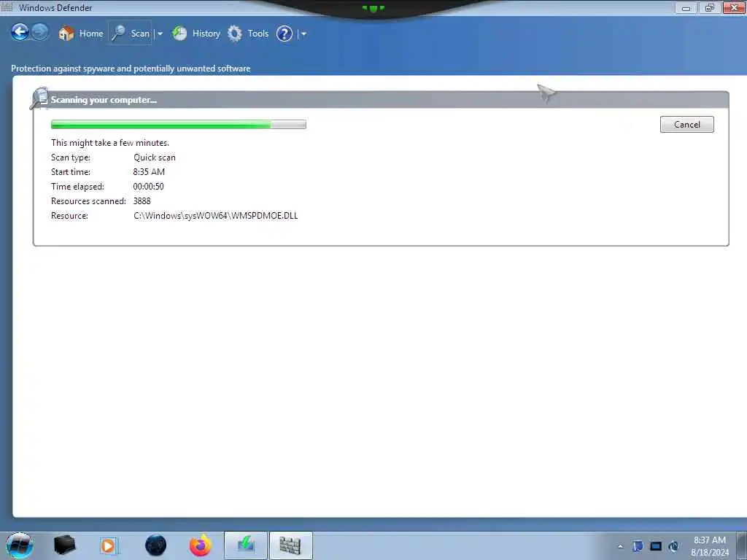Image resolution: width=747 pixels, height=560 pixels.
Task: Click the scanning magnifier icon beside the heading
Action: click(x=39, y=98)
